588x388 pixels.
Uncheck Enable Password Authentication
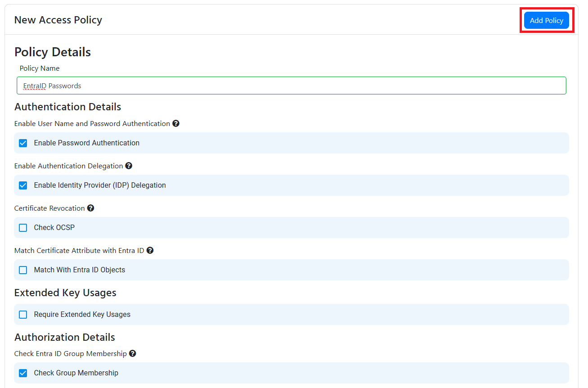[23, 143]
